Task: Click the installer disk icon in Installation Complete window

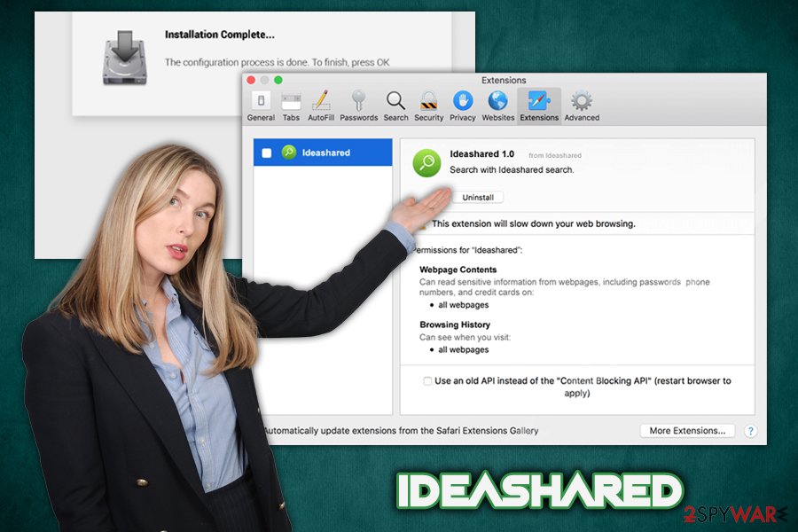Action: [125, 57]
